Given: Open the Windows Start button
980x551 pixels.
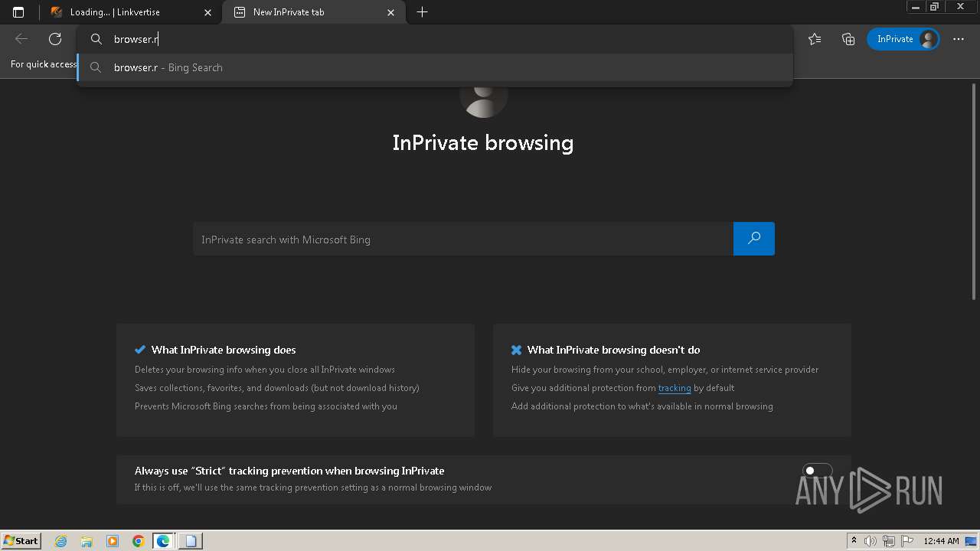Looking at the screenshot, I should tap(21, 540).
